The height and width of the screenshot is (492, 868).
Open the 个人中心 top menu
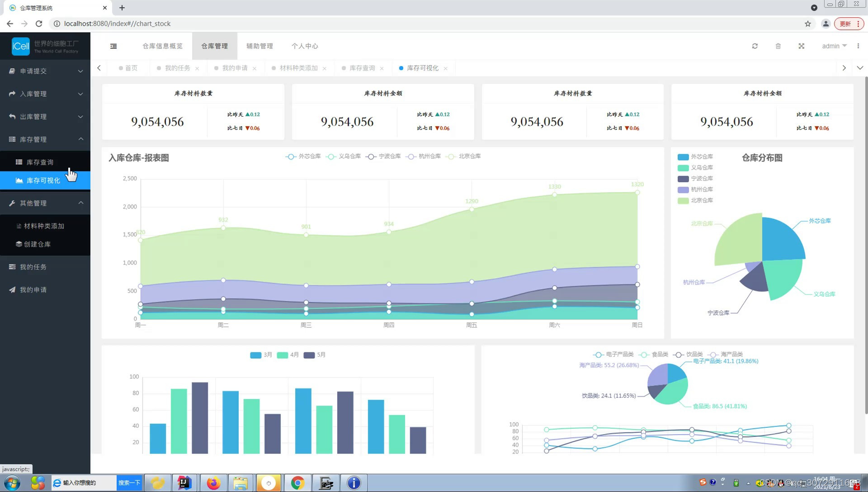[305, 46]
